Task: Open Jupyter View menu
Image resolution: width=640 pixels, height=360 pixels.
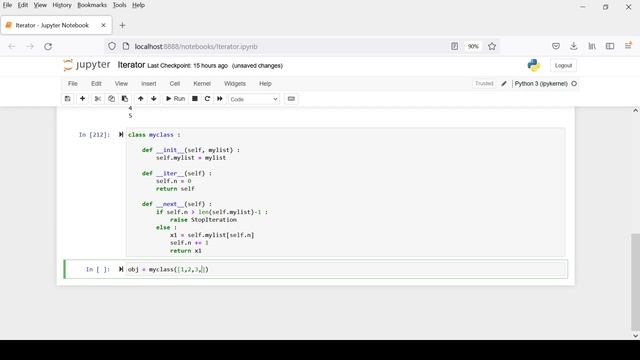Action: pyautogui.click(x=121, y=84)
